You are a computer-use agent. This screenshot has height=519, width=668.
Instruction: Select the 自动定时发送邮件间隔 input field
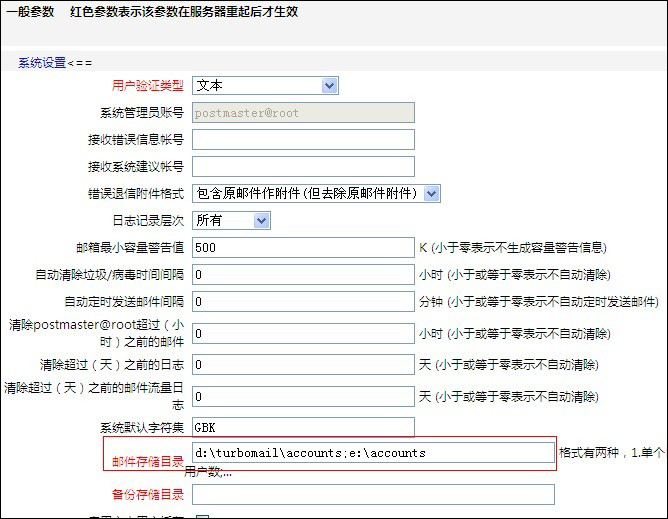pos(302,301)
